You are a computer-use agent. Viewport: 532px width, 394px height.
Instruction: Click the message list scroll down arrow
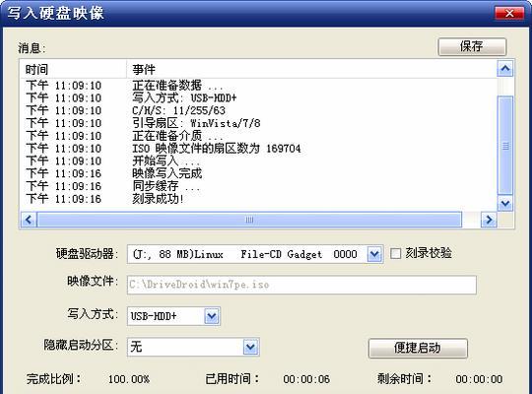click(x=505, y=203)
